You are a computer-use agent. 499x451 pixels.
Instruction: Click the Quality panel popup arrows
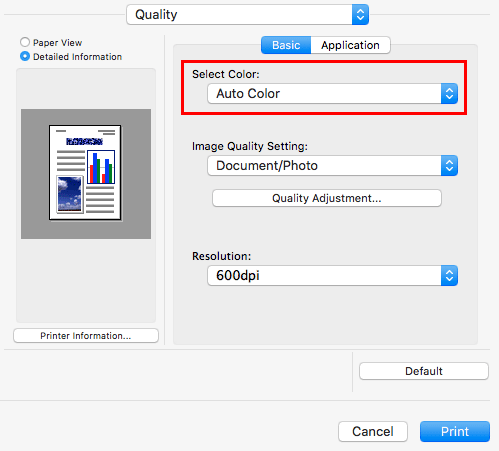(x=360, y=15)
